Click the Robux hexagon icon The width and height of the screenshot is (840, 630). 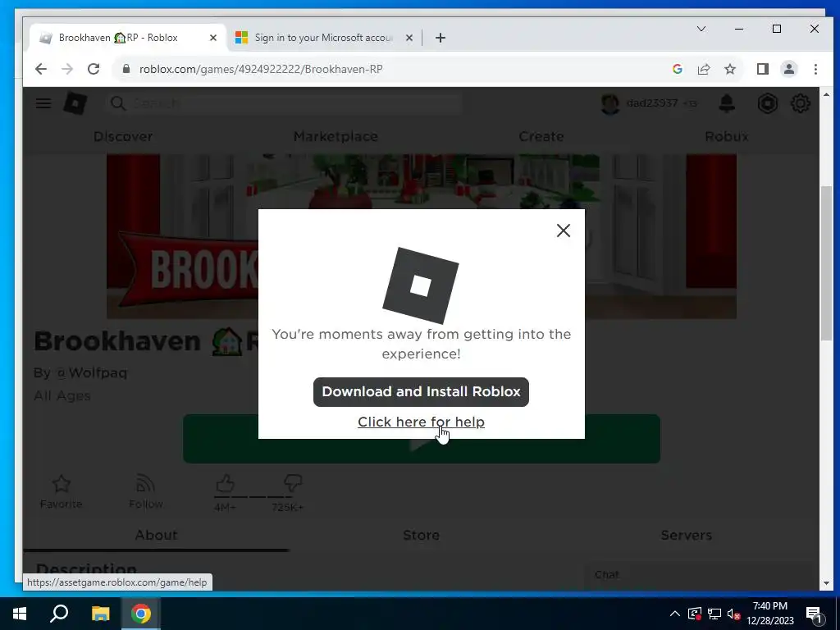point(768,103)
